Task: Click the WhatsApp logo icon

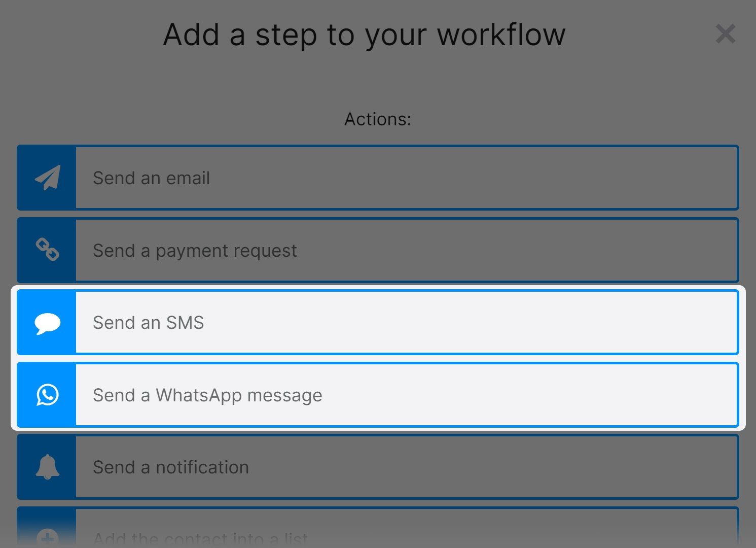Action: click(47, 395)
